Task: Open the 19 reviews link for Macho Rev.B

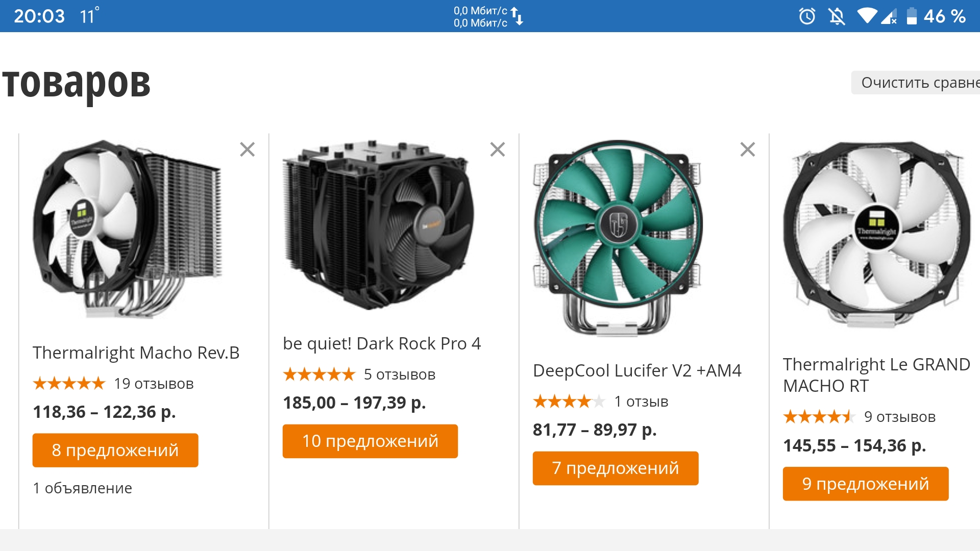Action: 154,384
